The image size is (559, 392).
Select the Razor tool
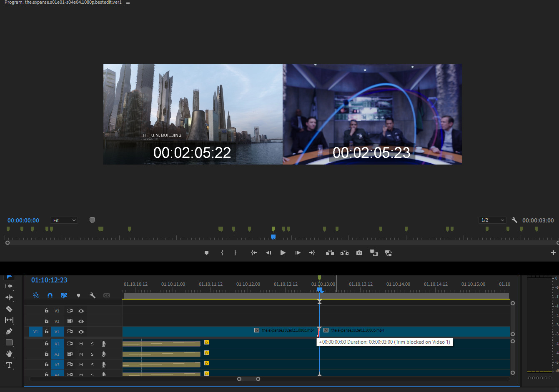pyautogui.click(x=9, y=309)
